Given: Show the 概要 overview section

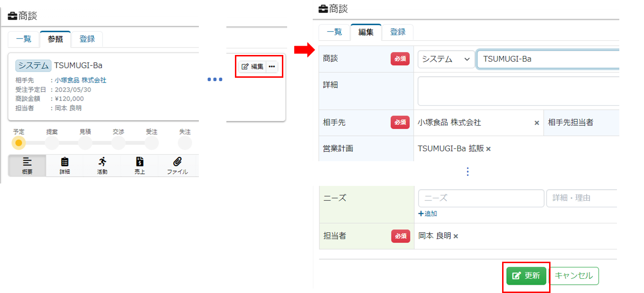Looking at the screenshot, I should (x=28, y=166).
